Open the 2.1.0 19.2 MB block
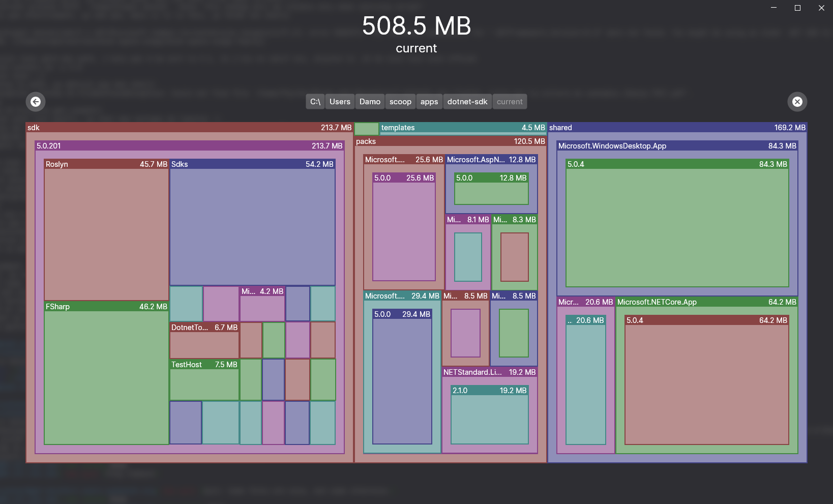The width and height of the screenshot is (833, 504). 490,414
